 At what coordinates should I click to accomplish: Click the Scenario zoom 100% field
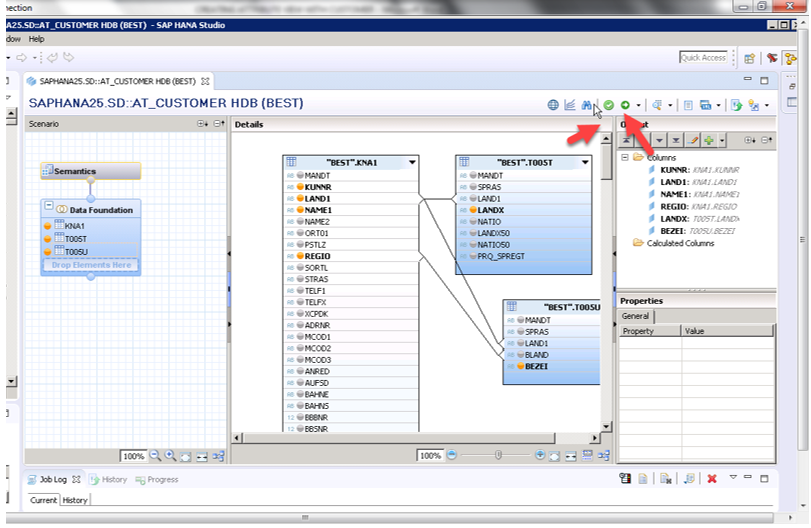click(133, 456)
